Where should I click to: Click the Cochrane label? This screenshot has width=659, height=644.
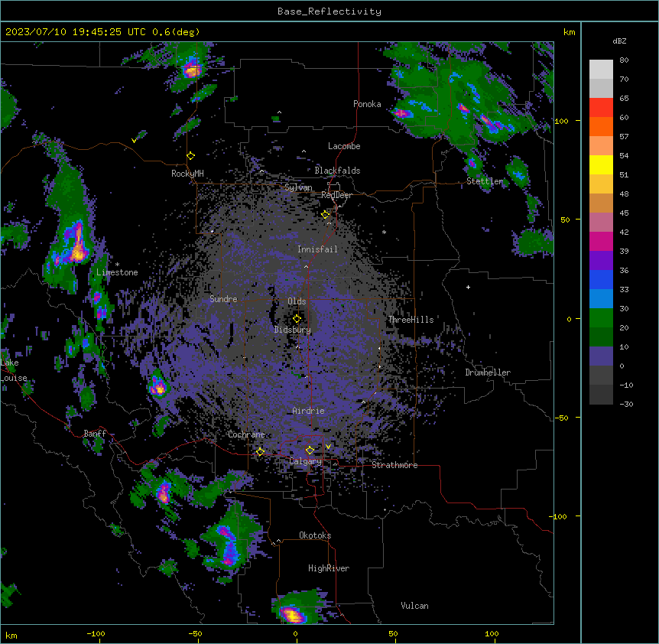246,434
